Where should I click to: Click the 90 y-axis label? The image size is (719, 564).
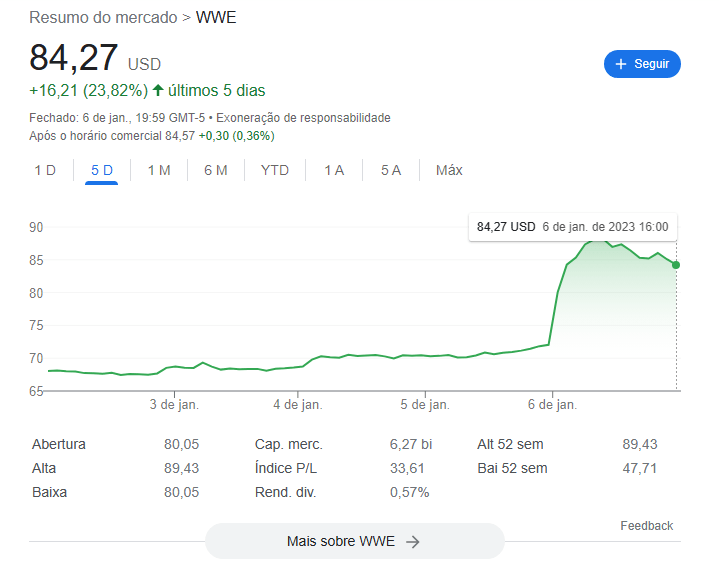36,227
